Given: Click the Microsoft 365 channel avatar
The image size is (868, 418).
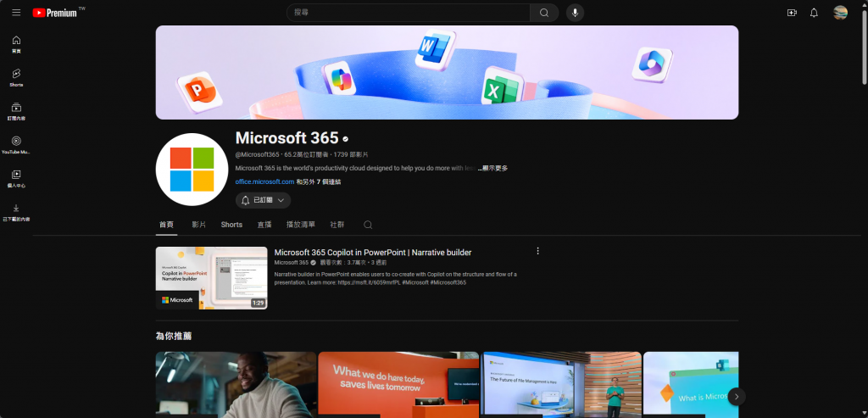Looking at the screenshot, I should [192, 170].
